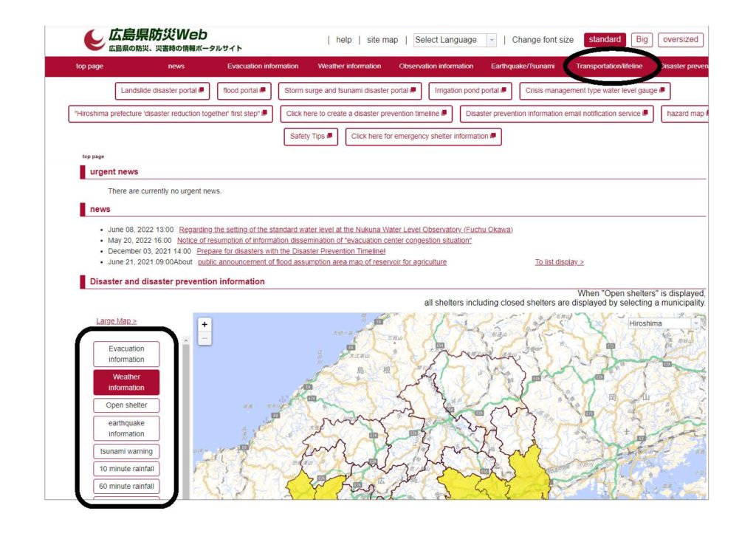Zoom out on the map
The image size is (756, 539).
click(205, 339)
